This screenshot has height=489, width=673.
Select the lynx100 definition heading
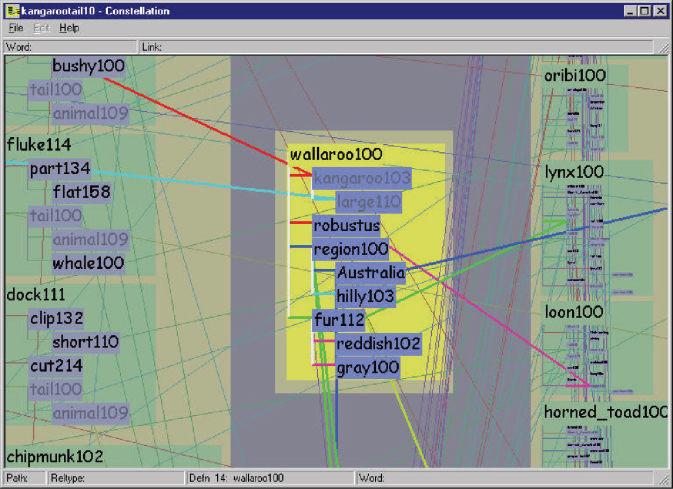tap(574, 172)
